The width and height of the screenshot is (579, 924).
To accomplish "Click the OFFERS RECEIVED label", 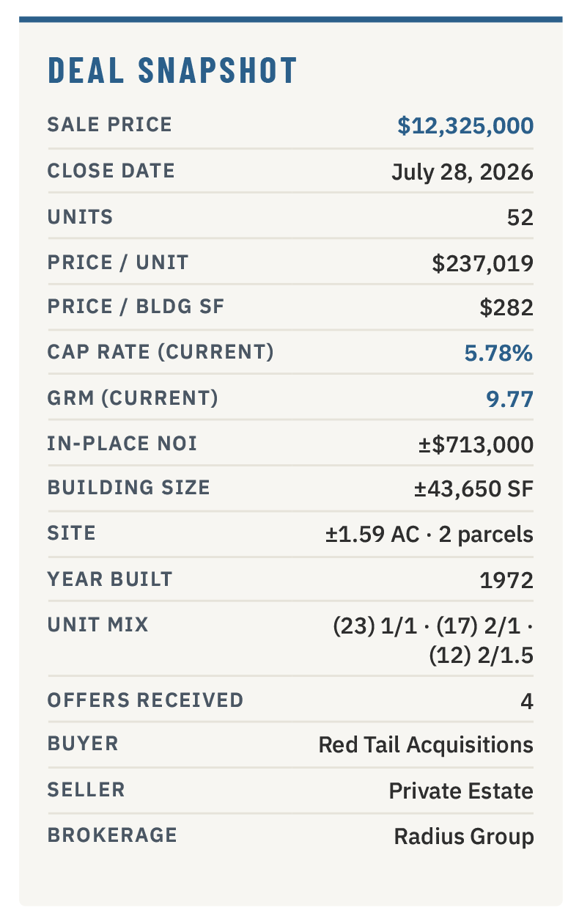I will (145, 700).
